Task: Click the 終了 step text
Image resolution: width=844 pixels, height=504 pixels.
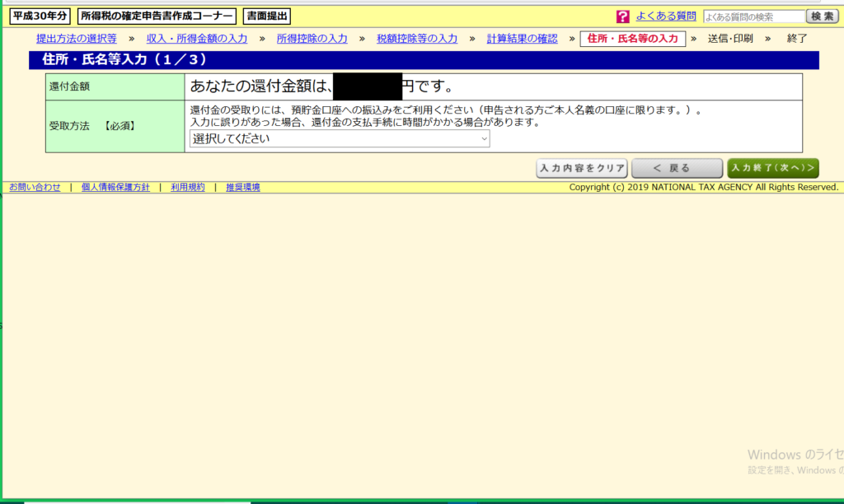Action: 797,39
